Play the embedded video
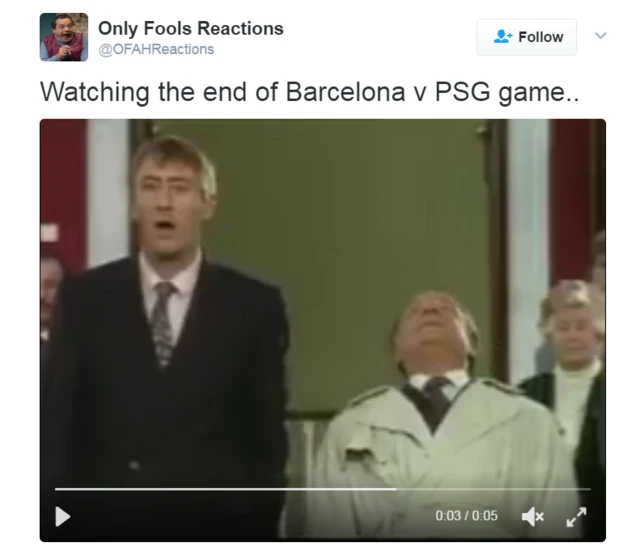The image size is (640, 551). pos(62,516)
